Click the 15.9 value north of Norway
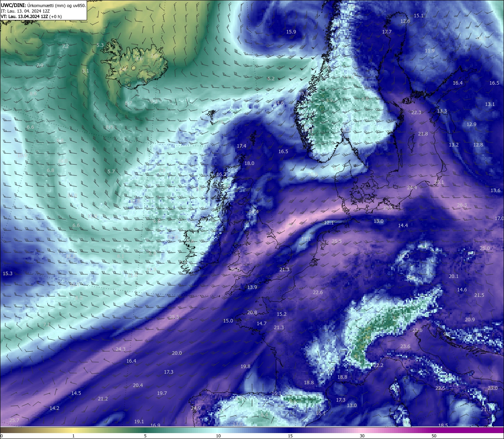This screenshot has width=504, height=439. pos(291,32)
